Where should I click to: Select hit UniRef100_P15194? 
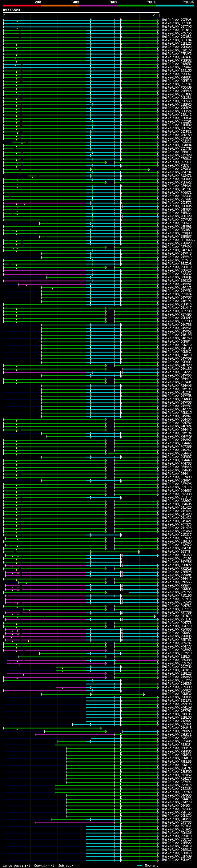click(176, 433)
